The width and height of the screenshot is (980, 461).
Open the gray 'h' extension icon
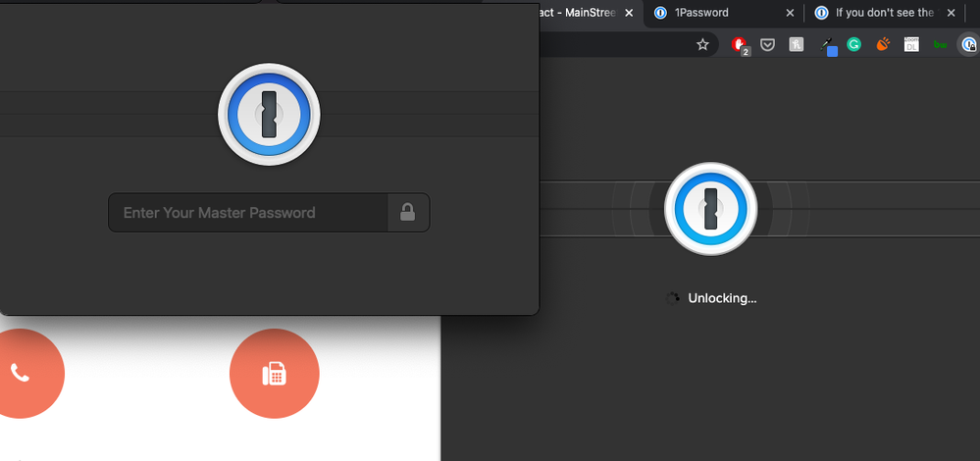(797, 44)
